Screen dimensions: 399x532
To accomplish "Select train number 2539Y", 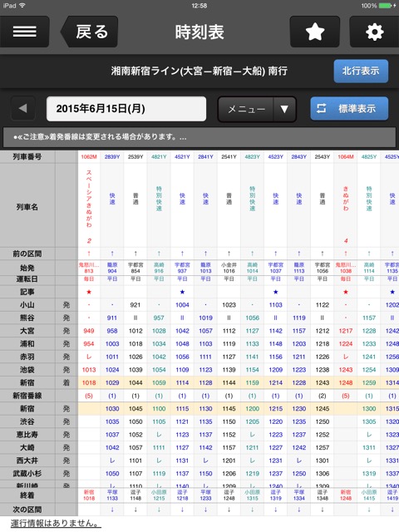I will 135,157.
